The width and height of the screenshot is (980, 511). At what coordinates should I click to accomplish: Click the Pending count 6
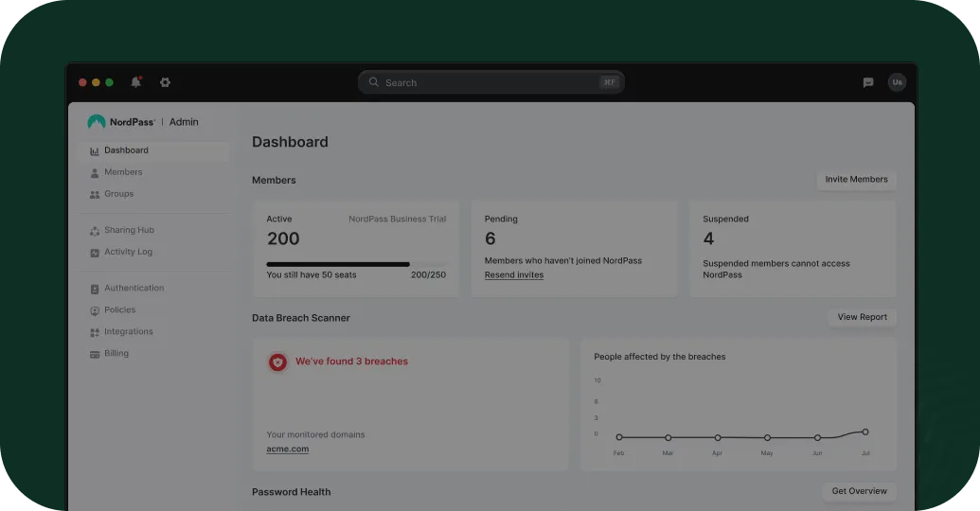[x=490, y=238]
